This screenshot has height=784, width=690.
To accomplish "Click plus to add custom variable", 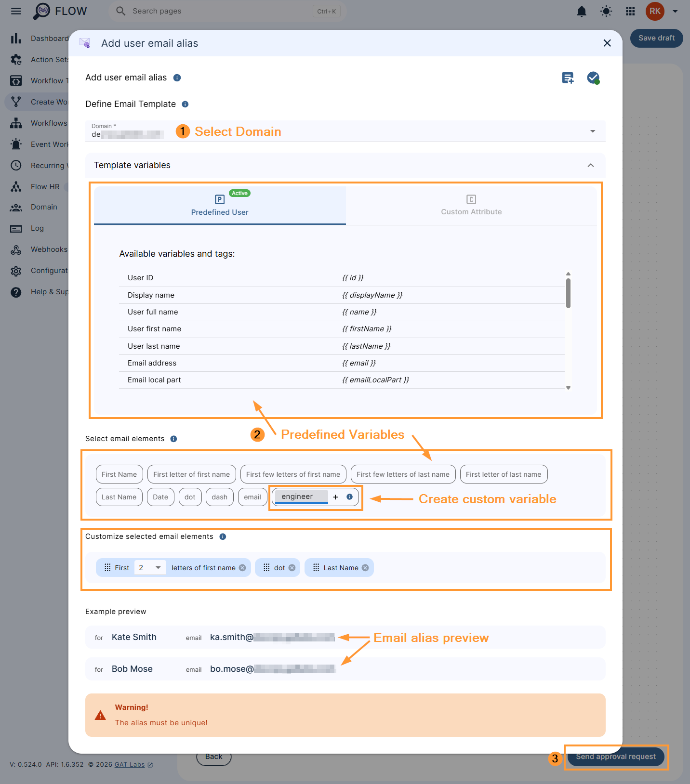I will coord(335,497).
